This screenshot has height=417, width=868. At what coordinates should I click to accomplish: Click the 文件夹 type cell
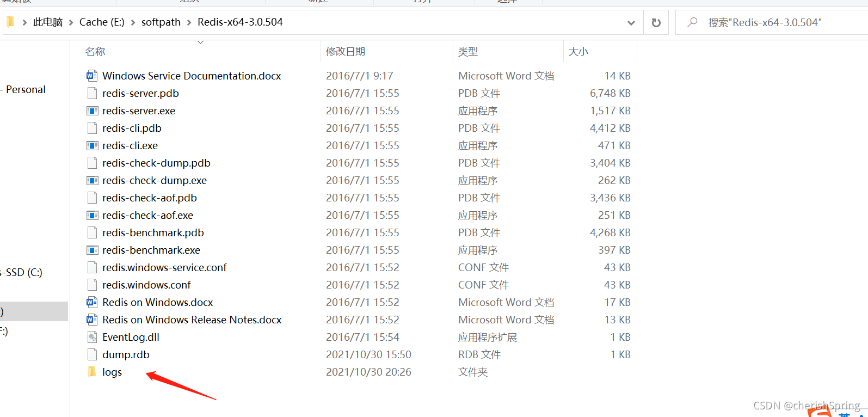pos(473,372)
